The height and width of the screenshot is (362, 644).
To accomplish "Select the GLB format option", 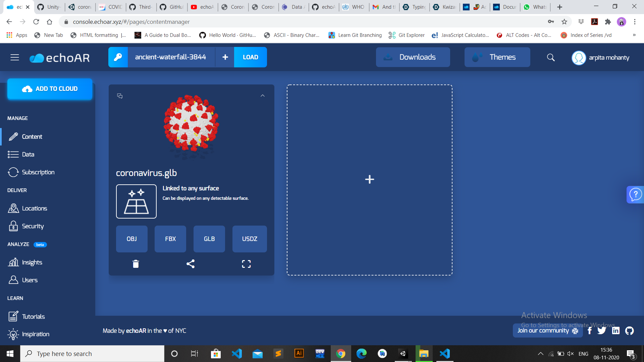I will tap(209, 239).
